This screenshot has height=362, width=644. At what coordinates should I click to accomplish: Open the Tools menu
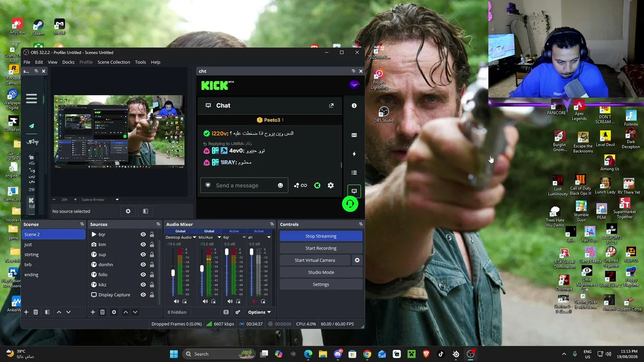[140, 62]
